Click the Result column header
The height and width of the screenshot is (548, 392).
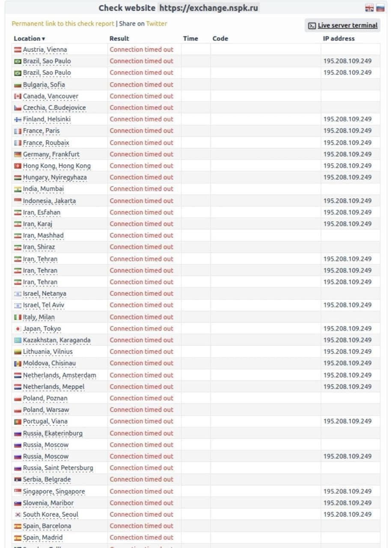tap(119, 39)
